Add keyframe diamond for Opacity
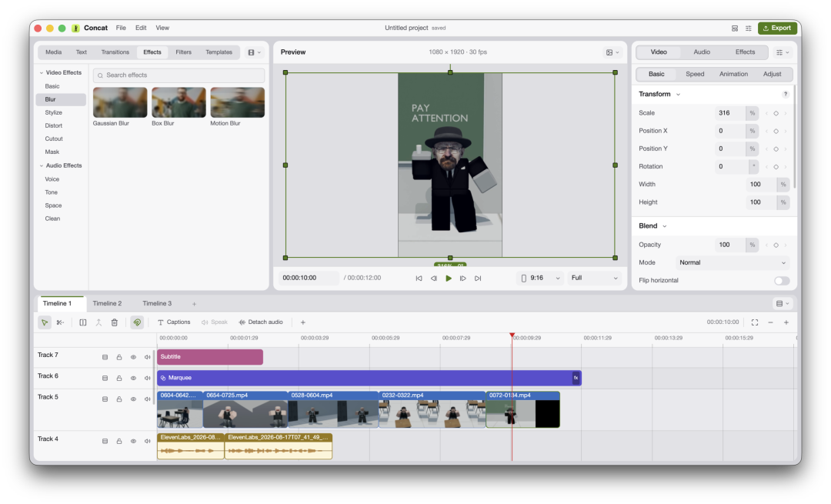The width and height of the screenshot is (831, 504). [776, 245]
